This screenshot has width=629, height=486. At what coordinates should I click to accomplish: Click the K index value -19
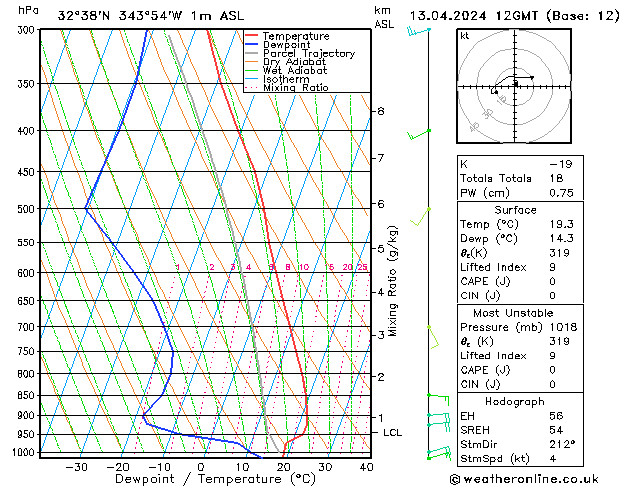click(x=561, y=164)
